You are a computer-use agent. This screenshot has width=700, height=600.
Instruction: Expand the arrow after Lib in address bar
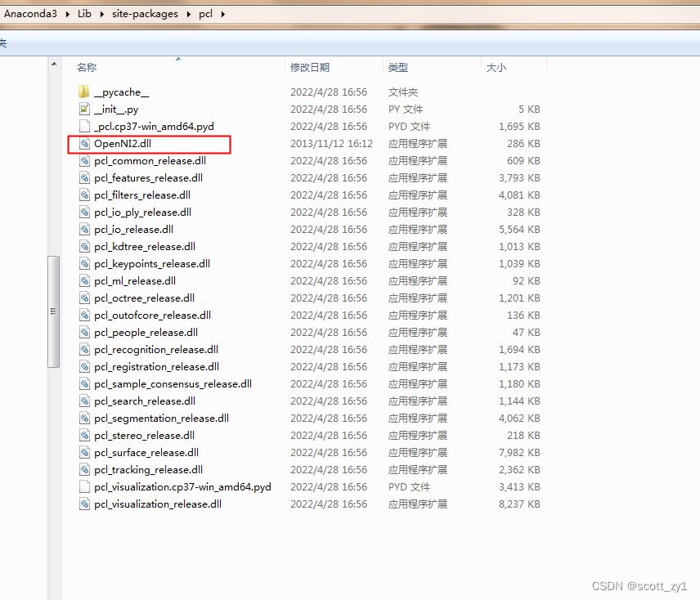tap(101, 14)
